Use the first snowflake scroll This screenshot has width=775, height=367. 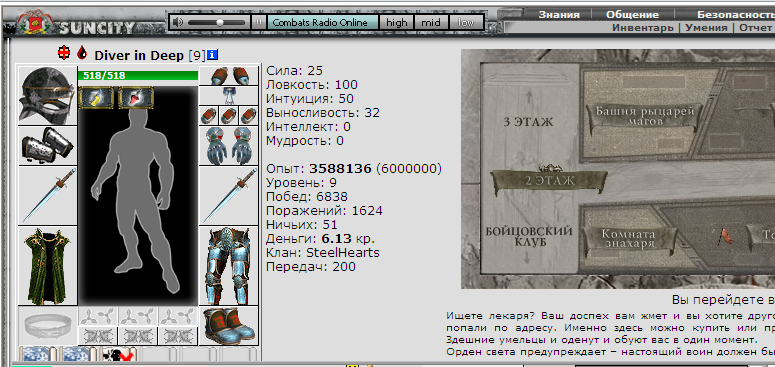[38, 354]
